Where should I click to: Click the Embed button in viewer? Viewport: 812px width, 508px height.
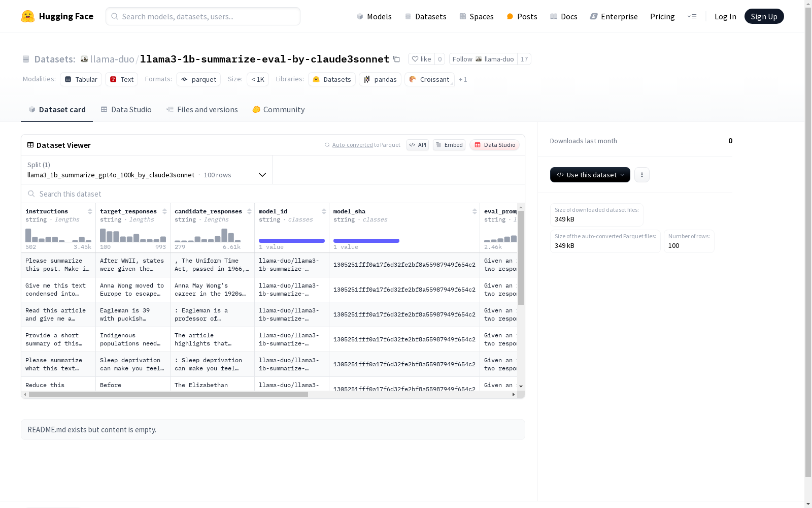(449, 145)
